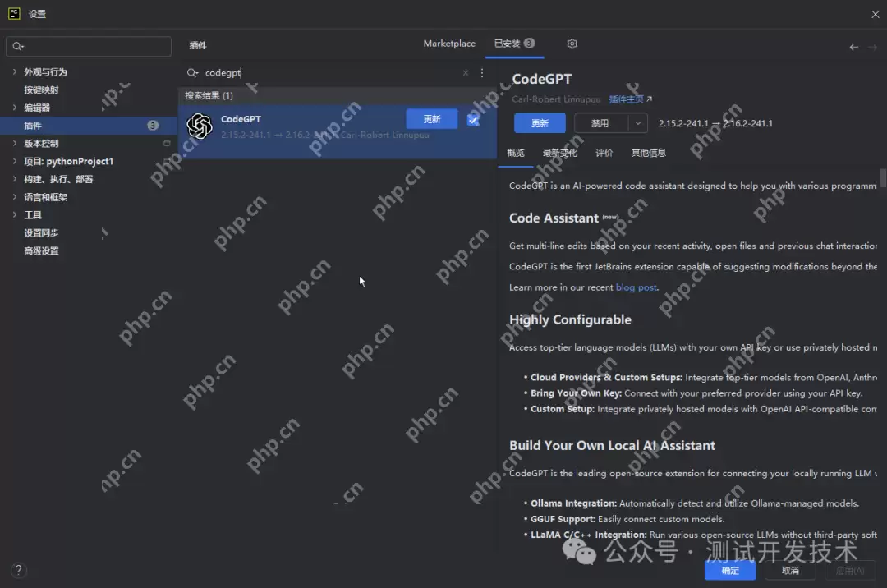
Task: Open the 最新变化 tab
Action: coord(559,153)
